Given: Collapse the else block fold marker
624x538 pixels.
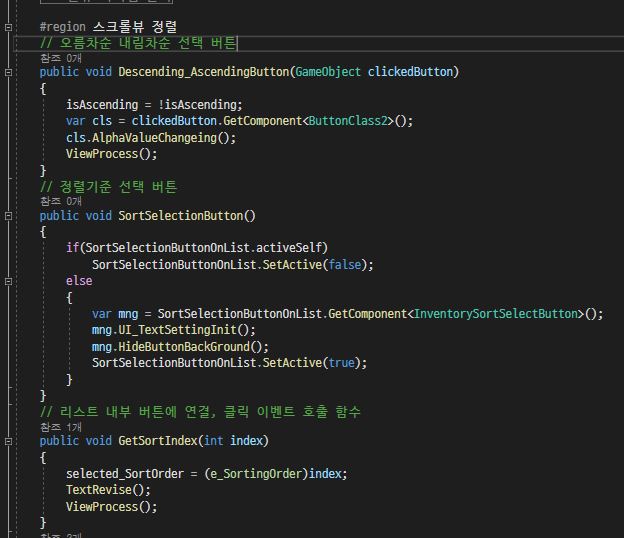Looking at the screenshot, I should click(x=8, y=281).
